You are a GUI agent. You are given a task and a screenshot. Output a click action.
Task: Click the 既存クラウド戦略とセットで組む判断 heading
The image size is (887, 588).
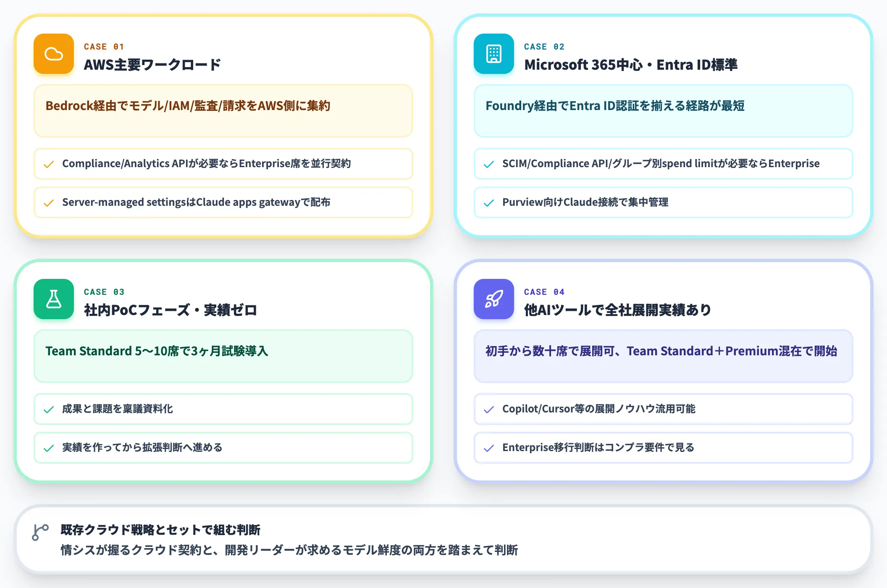pos(160,530)
